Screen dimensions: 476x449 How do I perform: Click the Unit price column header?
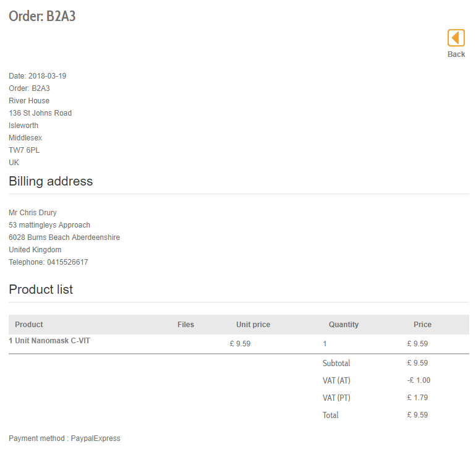(253, 325)
